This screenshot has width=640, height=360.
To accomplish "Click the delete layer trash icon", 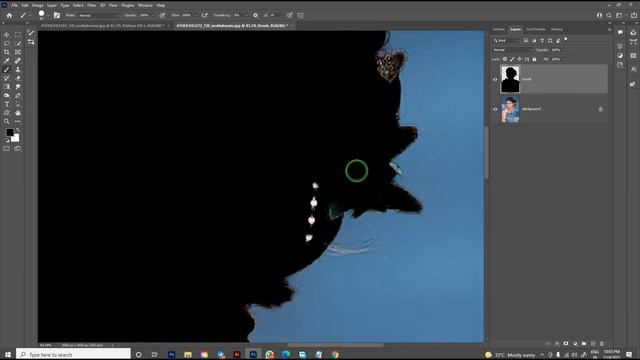I will click(602, 344).
